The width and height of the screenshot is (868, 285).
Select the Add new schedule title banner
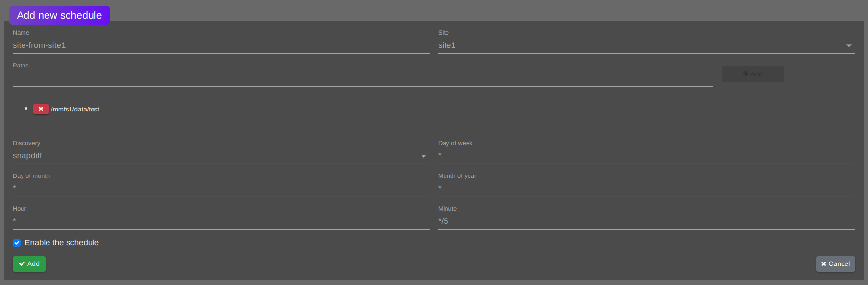point(59,15)
